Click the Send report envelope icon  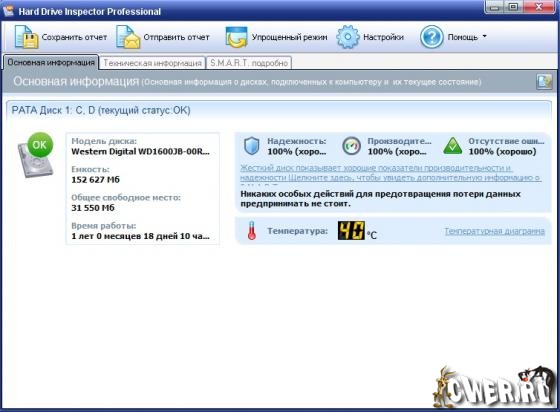click(x=128, y=37)
